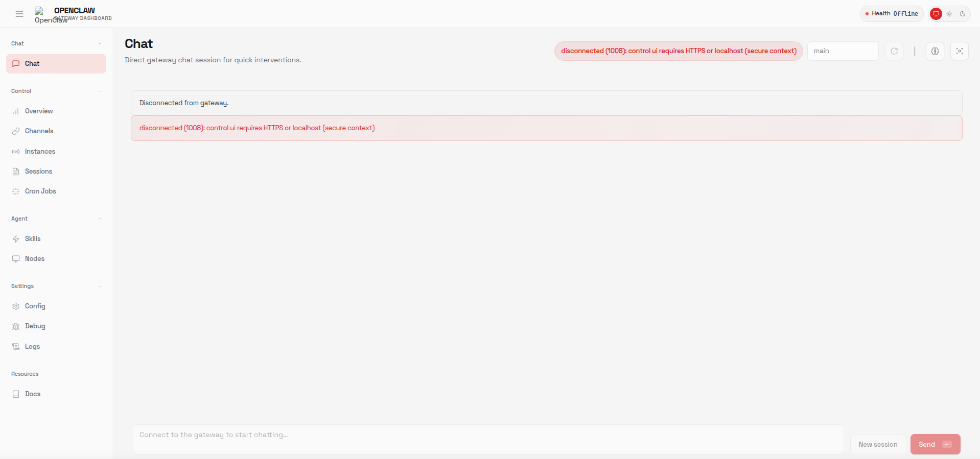Click the Docs book icon
This screenshot has height=459, width=980.
(16, 394)
